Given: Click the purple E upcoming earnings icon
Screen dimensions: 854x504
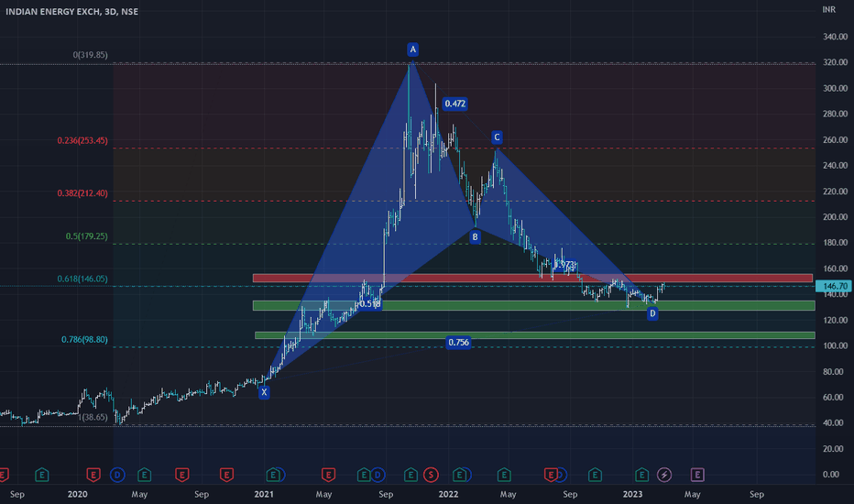Looking at the screenshot, I should point(697,475).
